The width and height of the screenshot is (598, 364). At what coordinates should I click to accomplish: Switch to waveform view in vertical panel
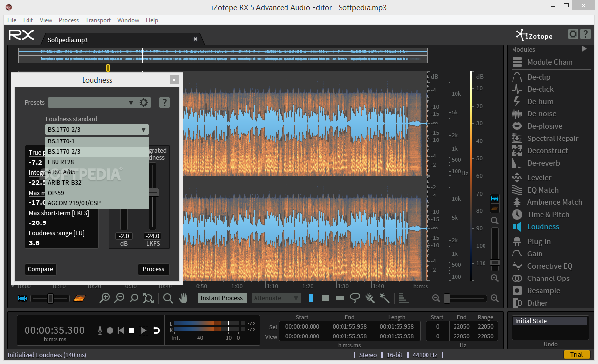click(x=495, y=199)
